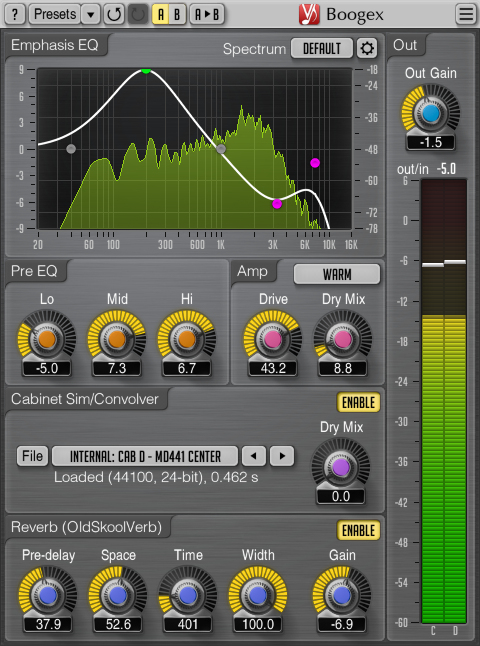Image resolution: width=480 pixels, height=646 pixels.
Task: Click the Cabinet Sim/Convolver panel label
Action: [x=85, y=399]
